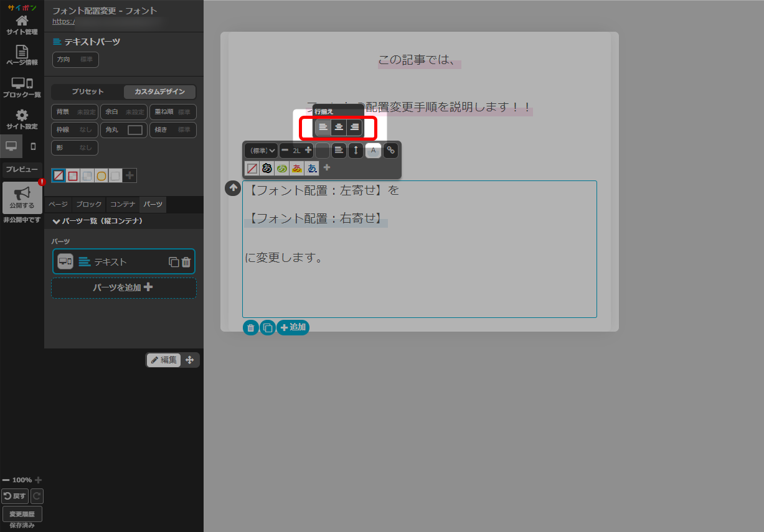
Task: Collapse the パーツ一覧 (縦コンテナ) section
Action: pos(57,221)
